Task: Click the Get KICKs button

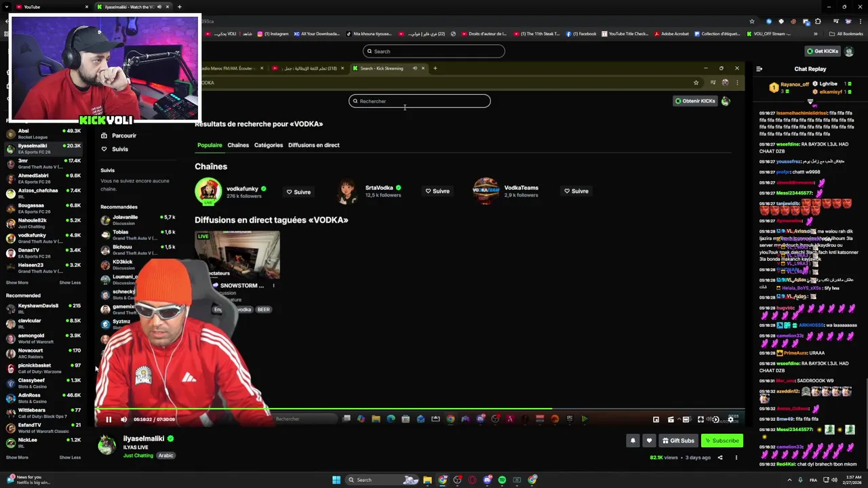Action: 823,51
